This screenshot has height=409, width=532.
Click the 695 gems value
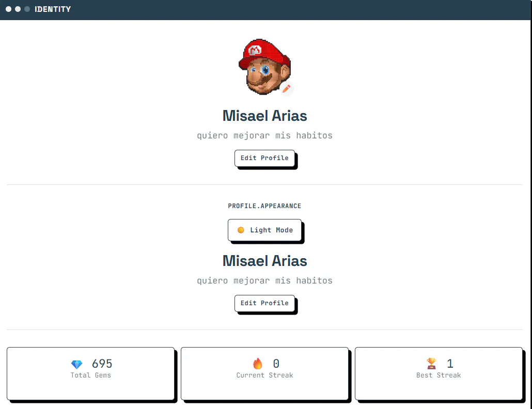pyautogui.click(x=102, y=364)
